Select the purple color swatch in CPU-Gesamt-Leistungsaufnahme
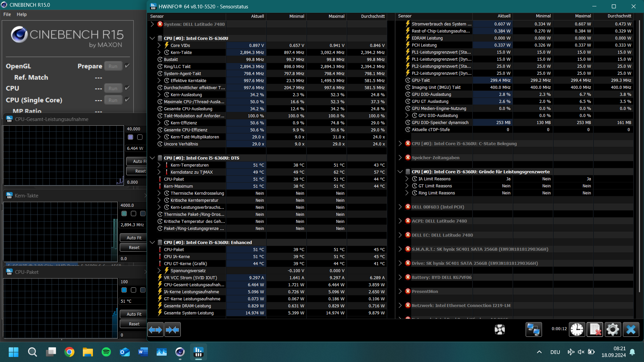The image size is (644, 362). pos(130,137)
